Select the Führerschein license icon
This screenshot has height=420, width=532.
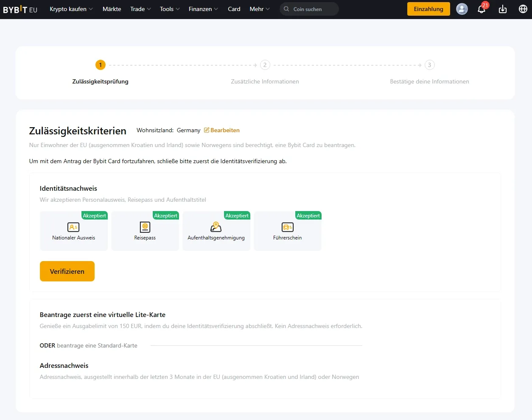pos(288,227)
